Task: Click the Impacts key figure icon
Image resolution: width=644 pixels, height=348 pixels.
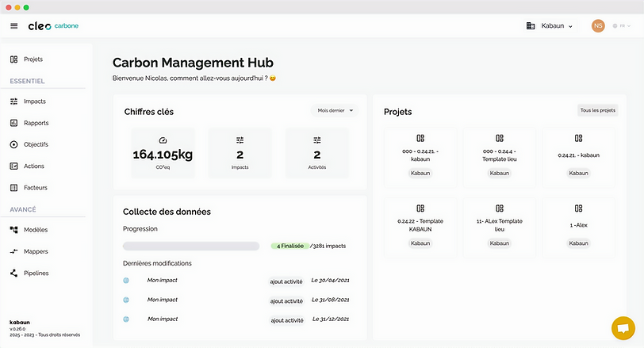Action: coord(240,140)
